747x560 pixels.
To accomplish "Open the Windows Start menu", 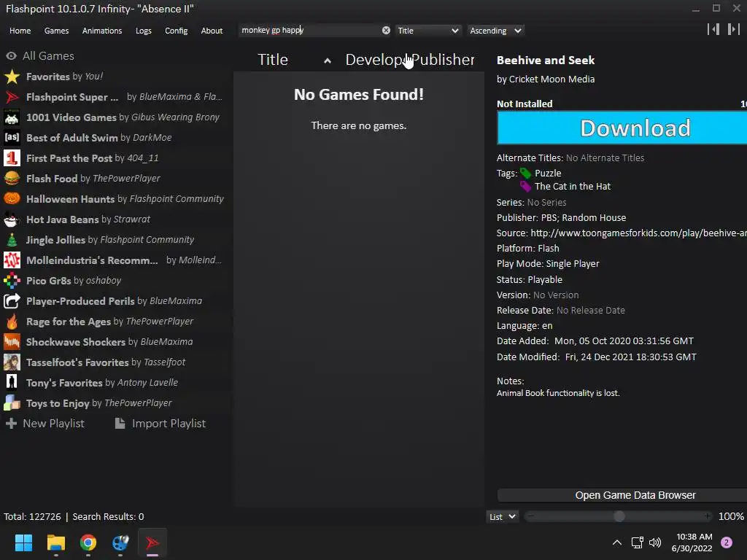I will (x=23, y=542).
